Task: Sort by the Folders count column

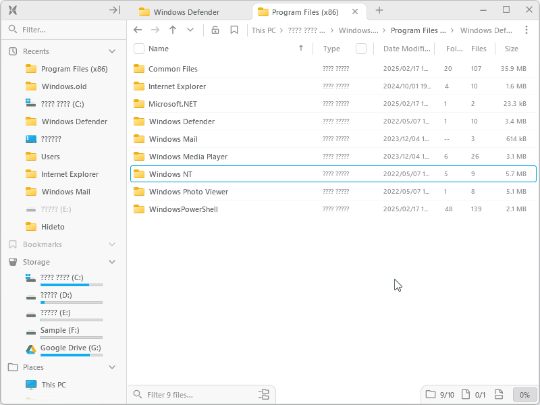Action: coord(454,49)
